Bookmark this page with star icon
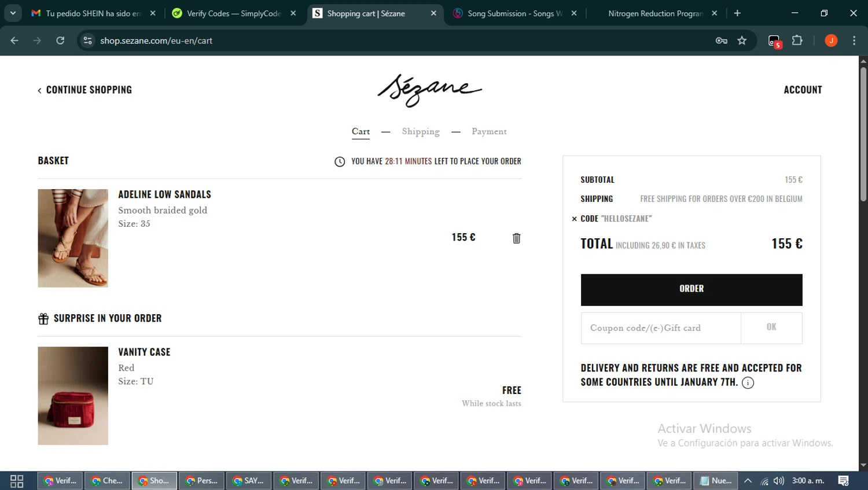 [742, 40]
